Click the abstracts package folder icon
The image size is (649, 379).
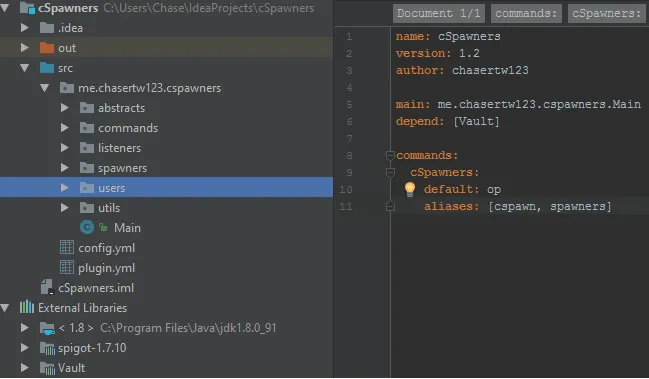click(x=87, y=108)
